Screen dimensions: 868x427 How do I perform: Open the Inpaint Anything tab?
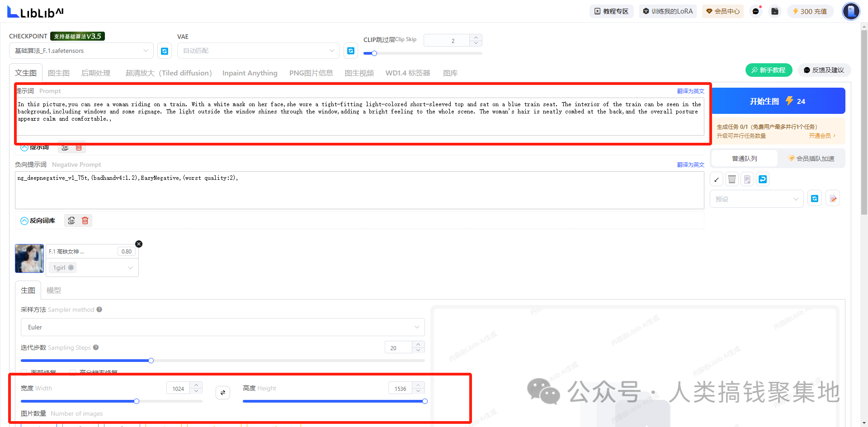[250, 73]
